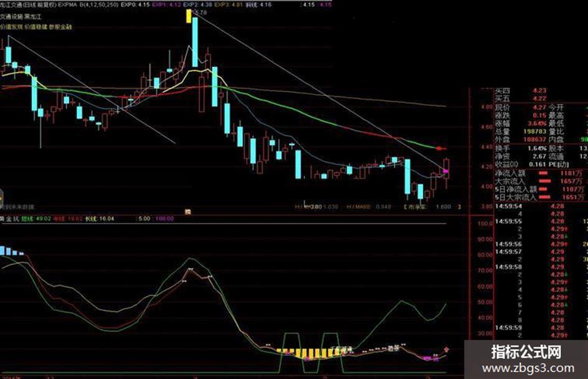Click the 现价 4.27 current price
588x379 pixels.
click(521, 107)
